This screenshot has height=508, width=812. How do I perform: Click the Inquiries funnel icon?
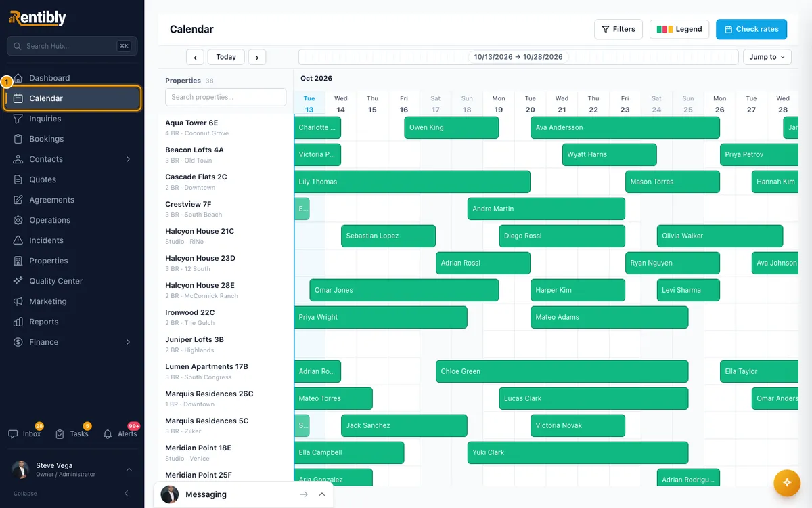pos(18,119)
